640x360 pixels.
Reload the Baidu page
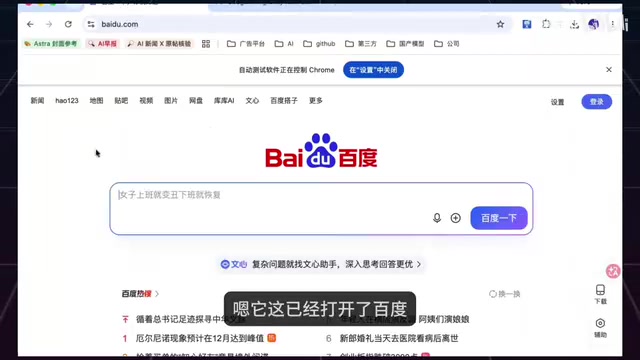68,24
